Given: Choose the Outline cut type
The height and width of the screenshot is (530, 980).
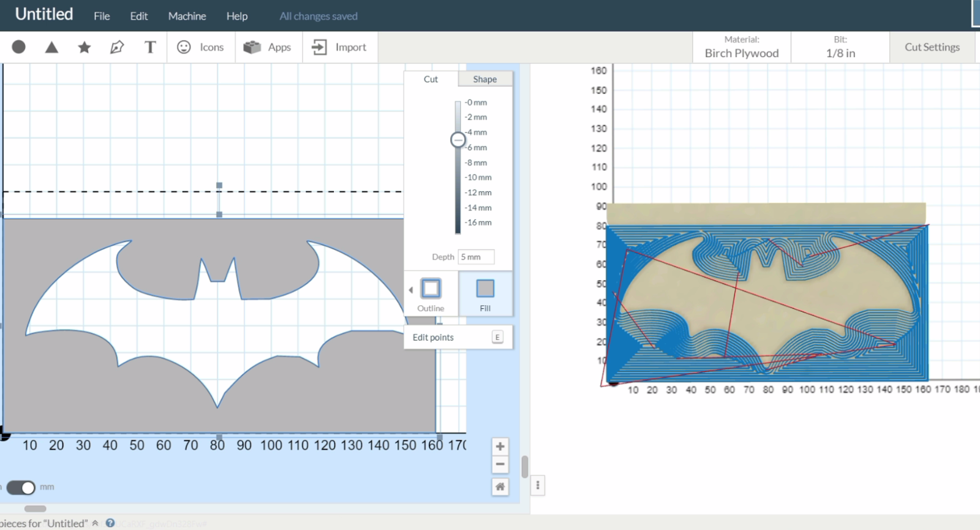Looking at the screenshot, I should pyautogui.click(x=431, y=295).
